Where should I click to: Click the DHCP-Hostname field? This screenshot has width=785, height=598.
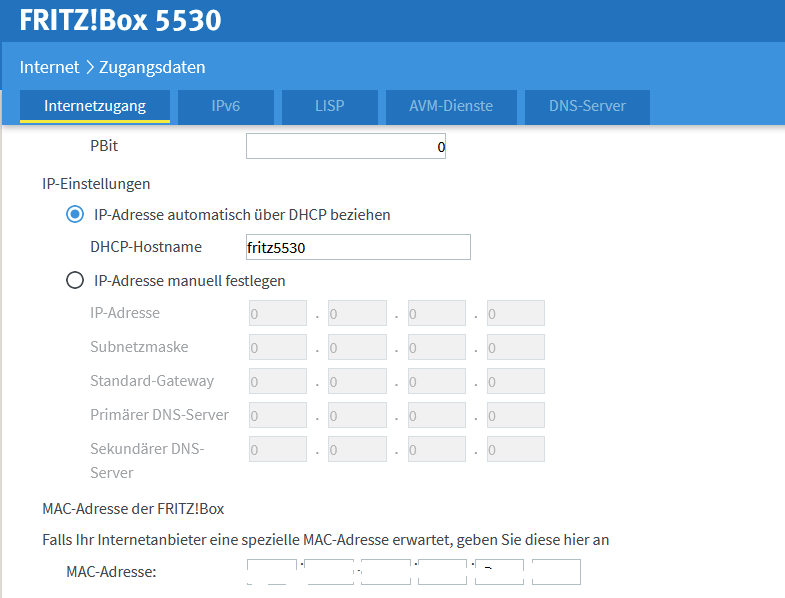(358, 247)
